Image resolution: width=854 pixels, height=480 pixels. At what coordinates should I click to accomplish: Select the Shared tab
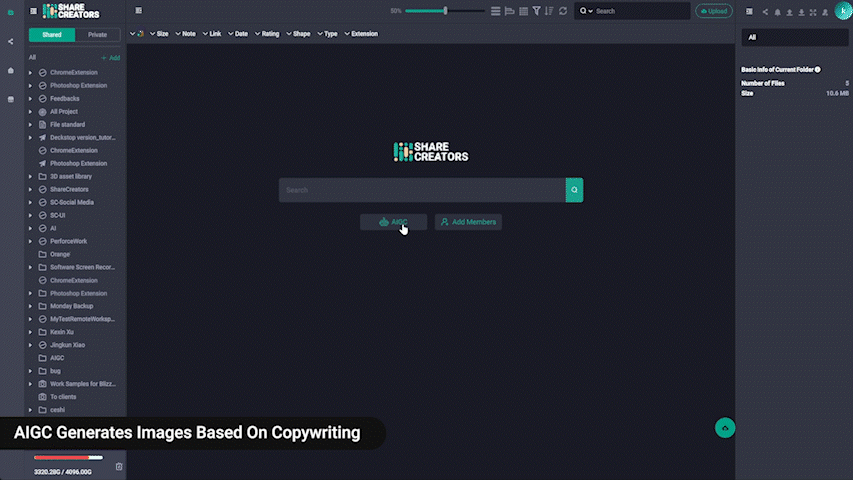tap(52, 35)
